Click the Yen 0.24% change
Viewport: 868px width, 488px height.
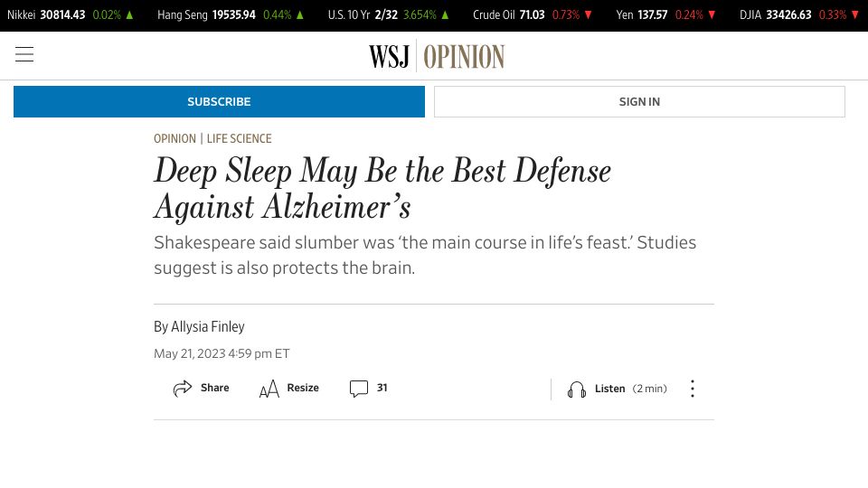pos(689,15)
